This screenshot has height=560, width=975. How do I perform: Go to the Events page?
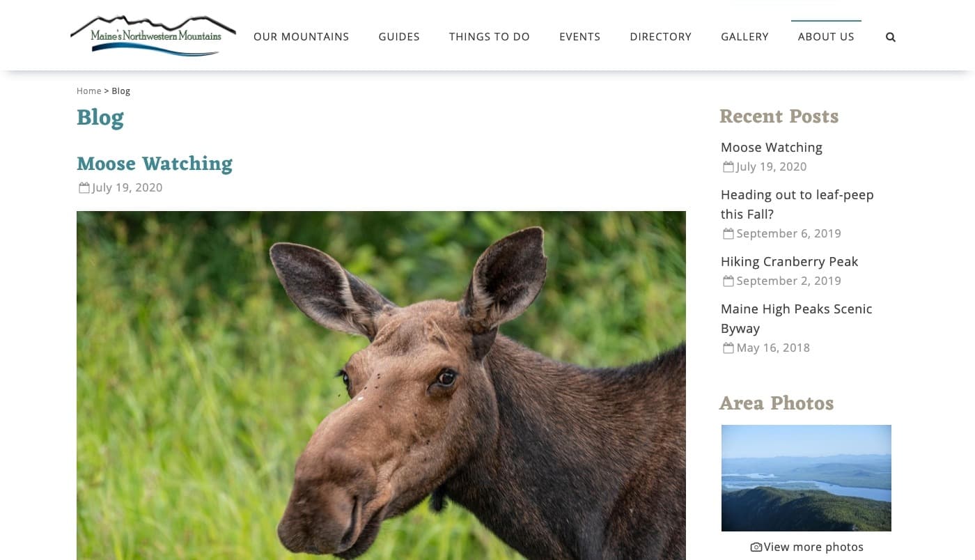click(x=579, y=37)
